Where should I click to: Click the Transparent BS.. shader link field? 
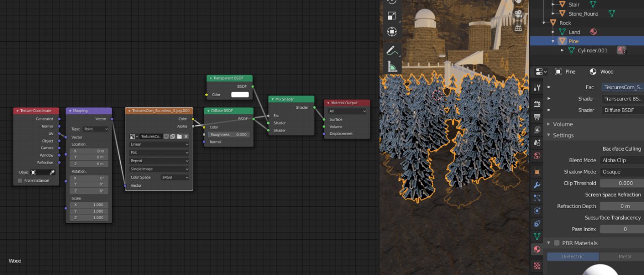pos(622,99)
